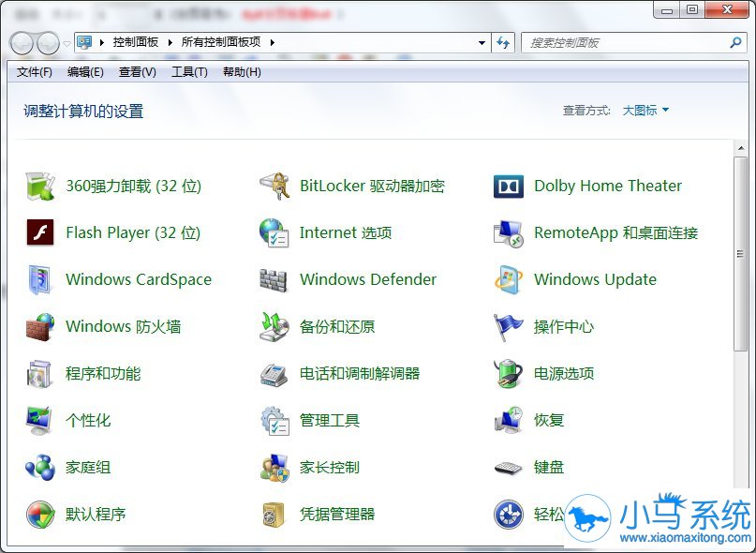Open the 键盘 link text

coord(549,467)
